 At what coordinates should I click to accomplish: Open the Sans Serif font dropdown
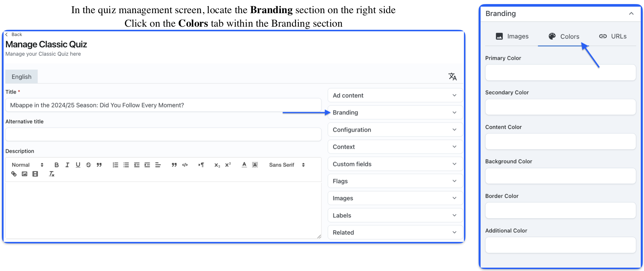(x=287, y=165)
